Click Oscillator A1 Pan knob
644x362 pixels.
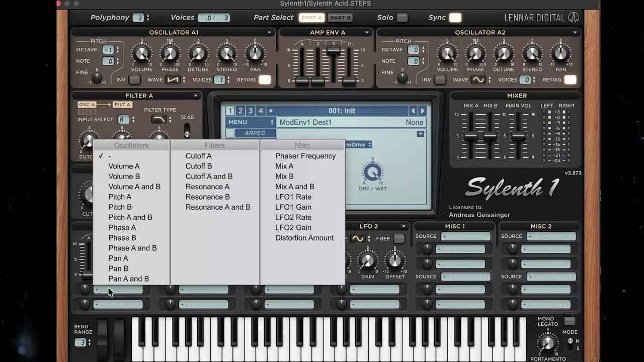click(x=255, y=53)
